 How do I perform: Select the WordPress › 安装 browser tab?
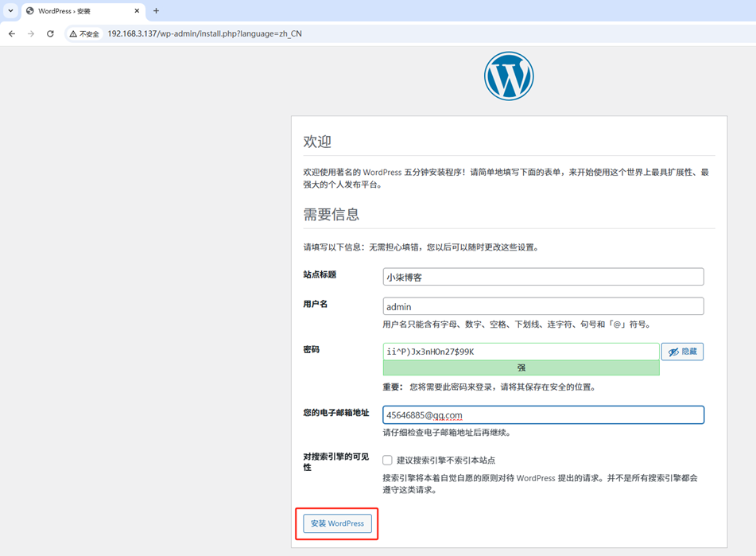[83, 10]
